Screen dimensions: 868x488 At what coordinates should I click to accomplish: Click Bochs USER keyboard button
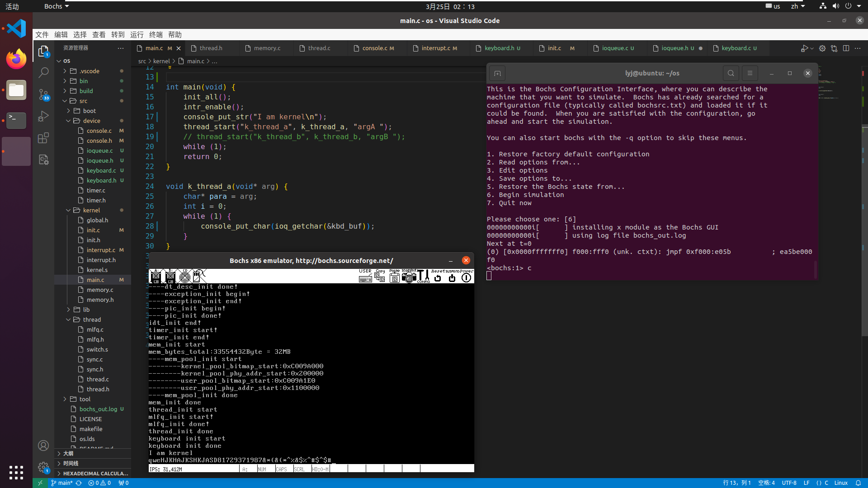(365, 276)
